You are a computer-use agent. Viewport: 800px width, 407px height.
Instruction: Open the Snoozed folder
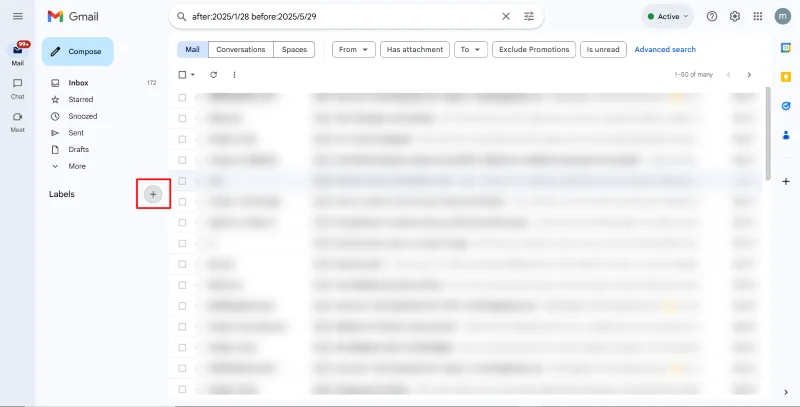[83, 116]
